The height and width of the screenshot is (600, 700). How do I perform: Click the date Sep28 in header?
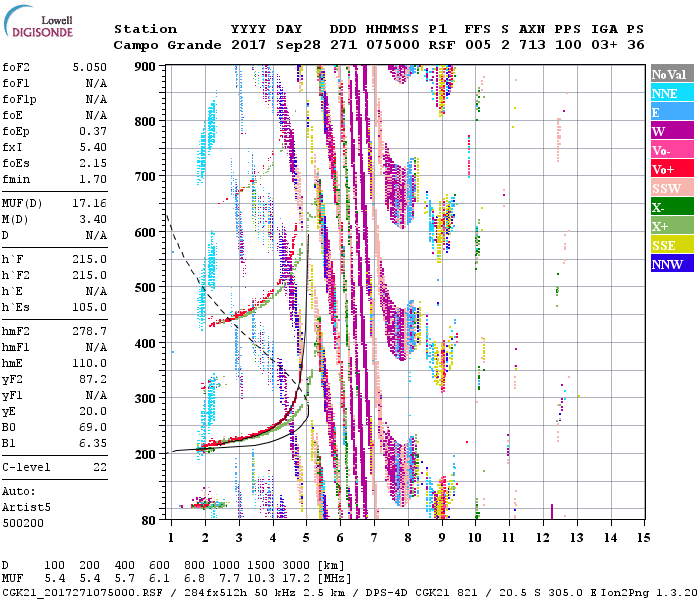coord(298,45)
